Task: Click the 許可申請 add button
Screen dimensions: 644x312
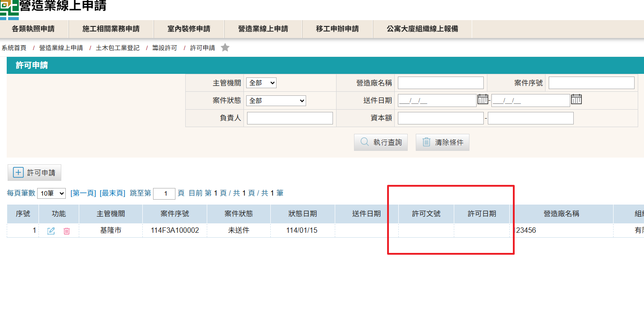Action: pos(34,172)
